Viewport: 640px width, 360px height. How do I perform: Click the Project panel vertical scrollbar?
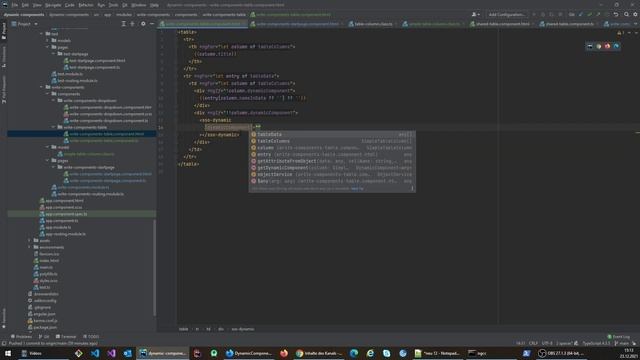tap(155, 267)
